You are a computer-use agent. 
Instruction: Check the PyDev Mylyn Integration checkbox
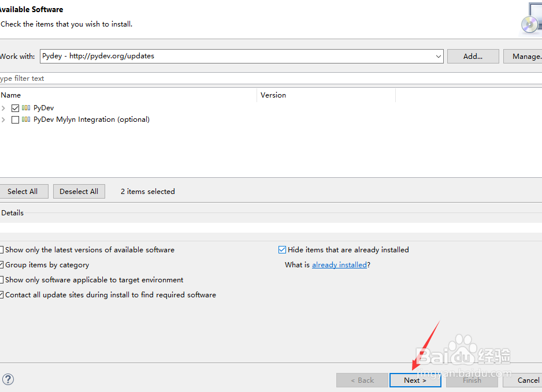(x=15, y=120)
